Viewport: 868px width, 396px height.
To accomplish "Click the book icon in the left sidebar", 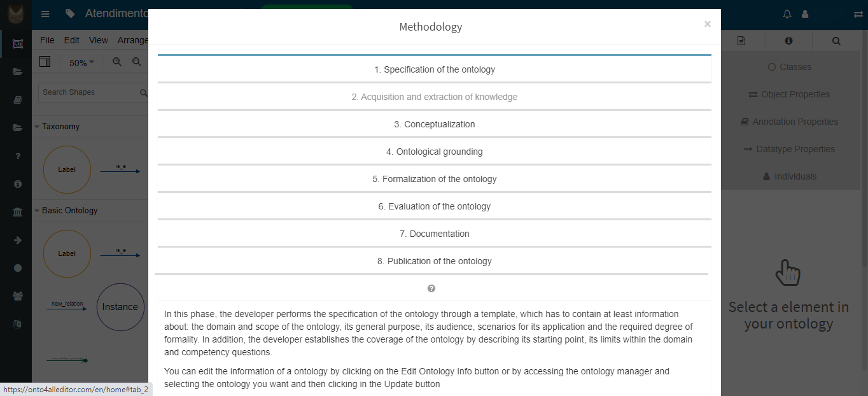I will click(17, 100).
